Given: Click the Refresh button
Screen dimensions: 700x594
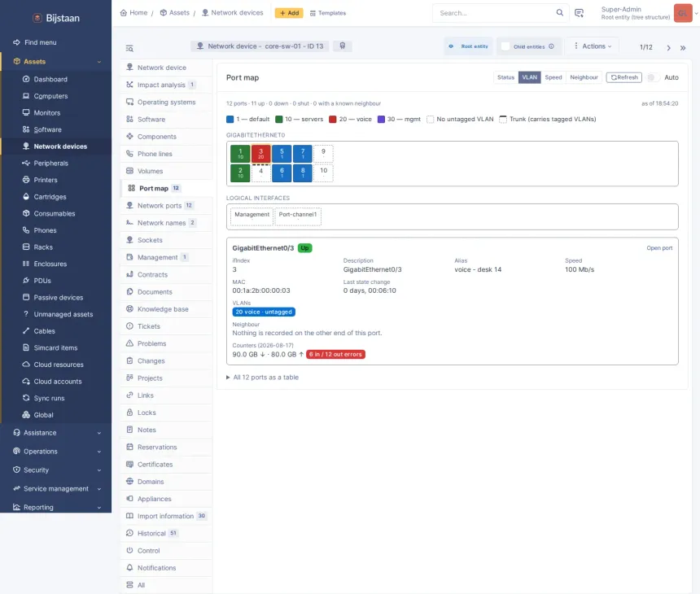Looking at the screenshot, I should pos(623,77).
